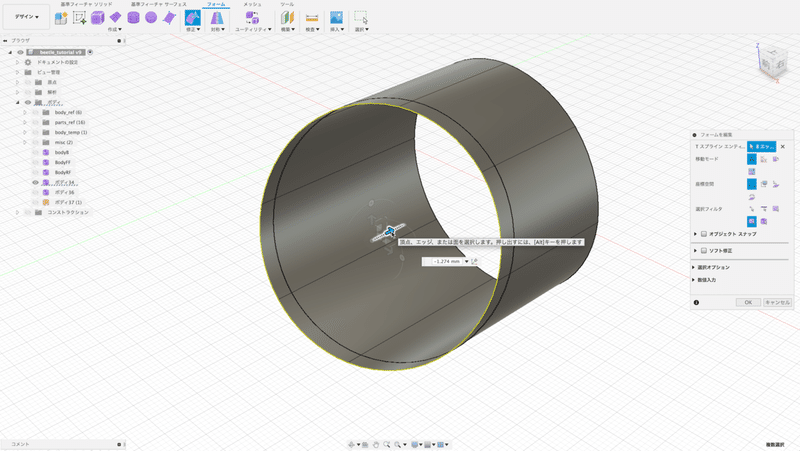Click the symmetry mirror icon in 対称 group

point(217,18)
